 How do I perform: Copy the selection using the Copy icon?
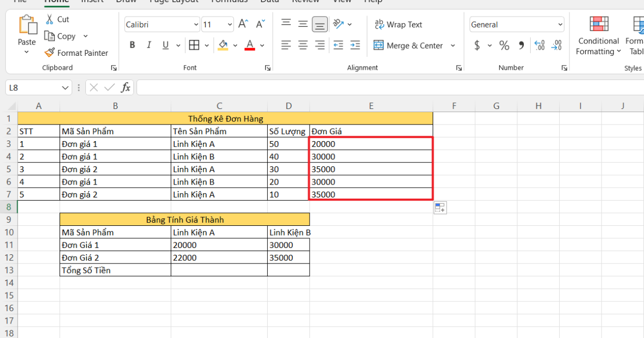(49, 36)
